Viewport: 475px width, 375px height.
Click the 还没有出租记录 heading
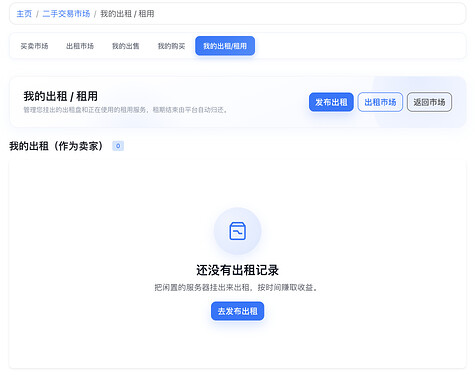point(237,270)
